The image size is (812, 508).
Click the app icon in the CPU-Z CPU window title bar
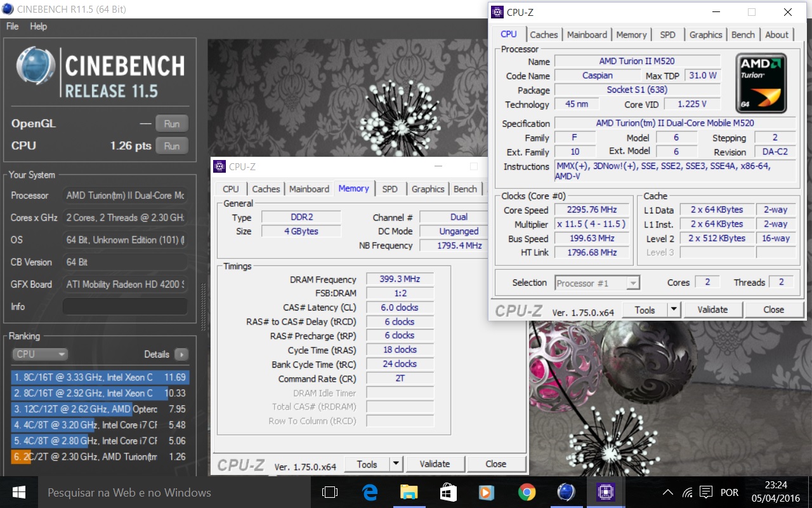(x=497, y=11)
